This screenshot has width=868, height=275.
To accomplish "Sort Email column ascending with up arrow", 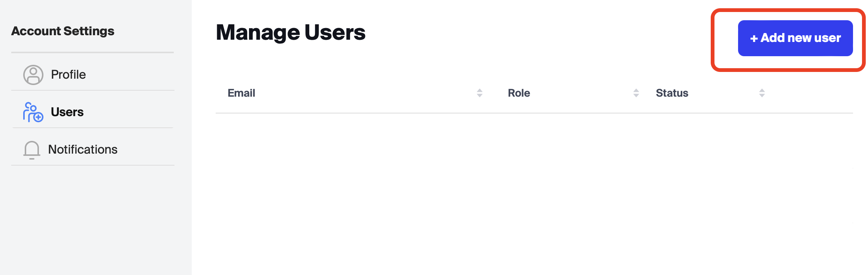I will [x=479, y=90].
